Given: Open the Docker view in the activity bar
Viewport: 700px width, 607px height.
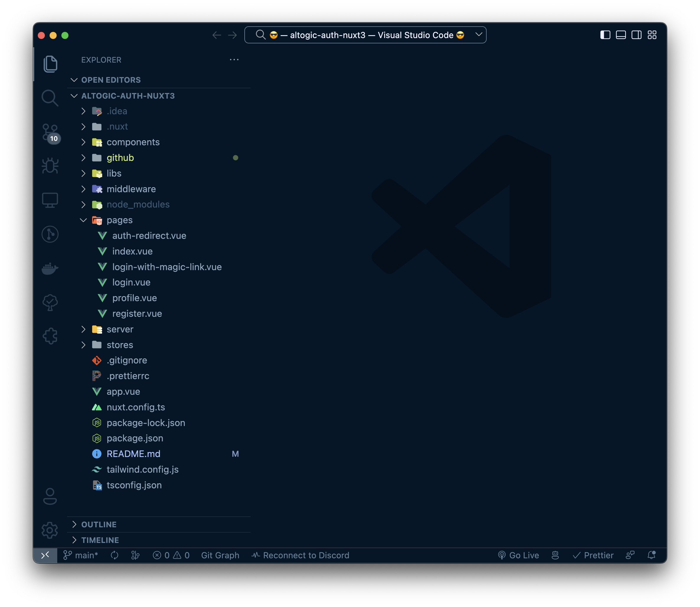Looking at the screenshot, I should point(50,269).
